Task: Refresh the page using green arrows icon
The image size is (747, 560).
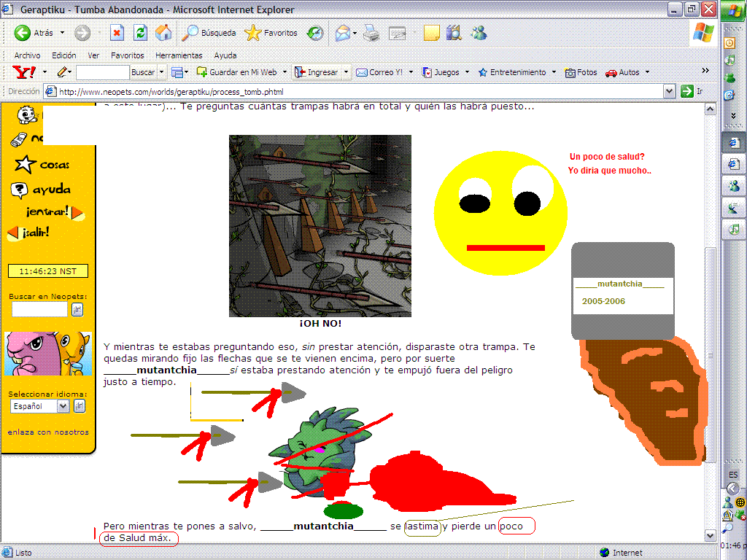Action: (140, 33)
